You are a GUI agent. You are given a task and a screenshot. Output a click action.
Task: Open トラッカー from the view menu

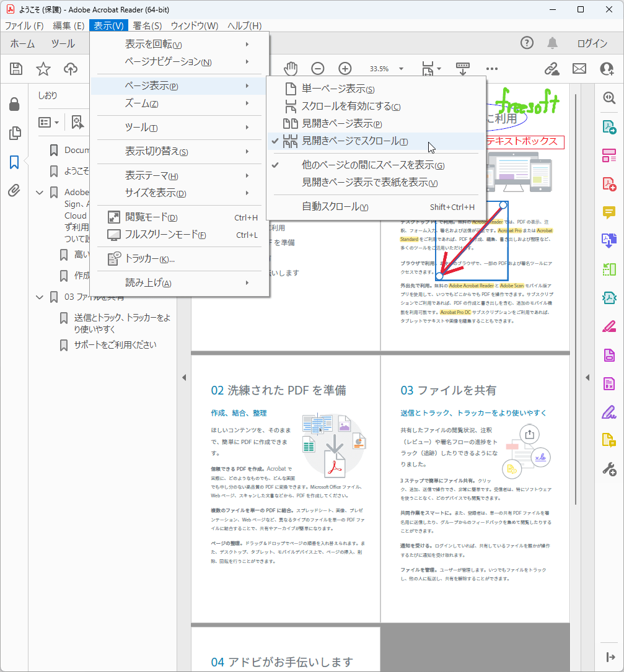pos(179,259)
